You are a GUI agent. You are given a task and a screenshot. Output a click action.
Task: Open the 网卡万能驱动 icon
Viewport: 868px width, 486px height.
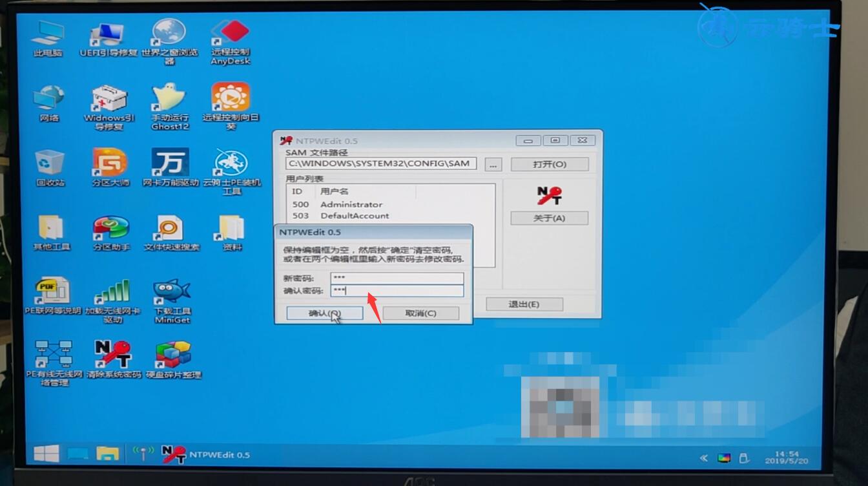coord(170,168)
